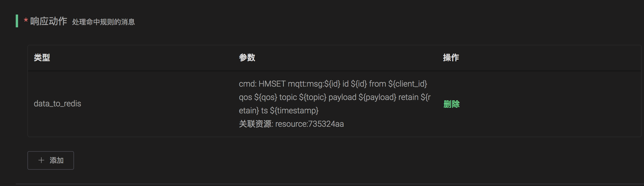Click the ${timestamp} placeholder text
644x186 pixels.
pyautogui.click(x=294, y=111)
